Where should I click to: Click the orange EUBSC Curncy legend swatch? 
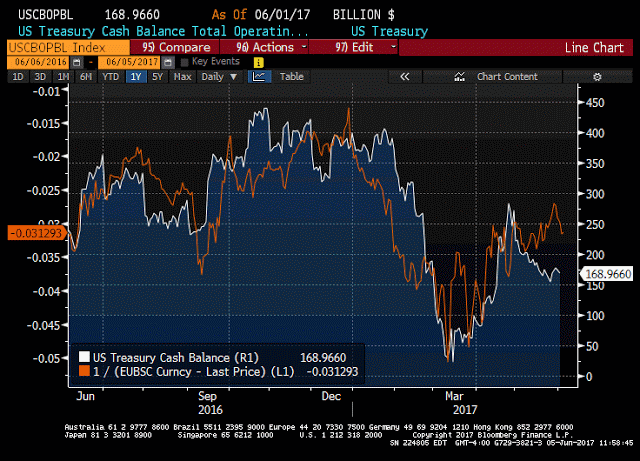(84, 371)
